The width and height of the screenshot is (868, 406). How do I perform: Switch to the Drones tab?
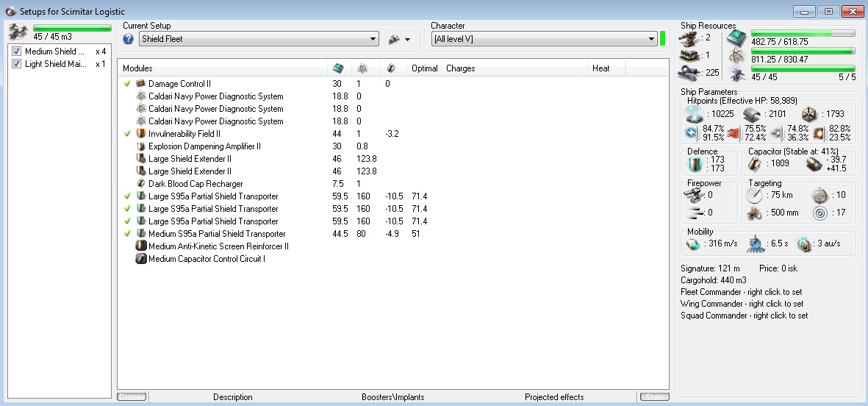132,397
